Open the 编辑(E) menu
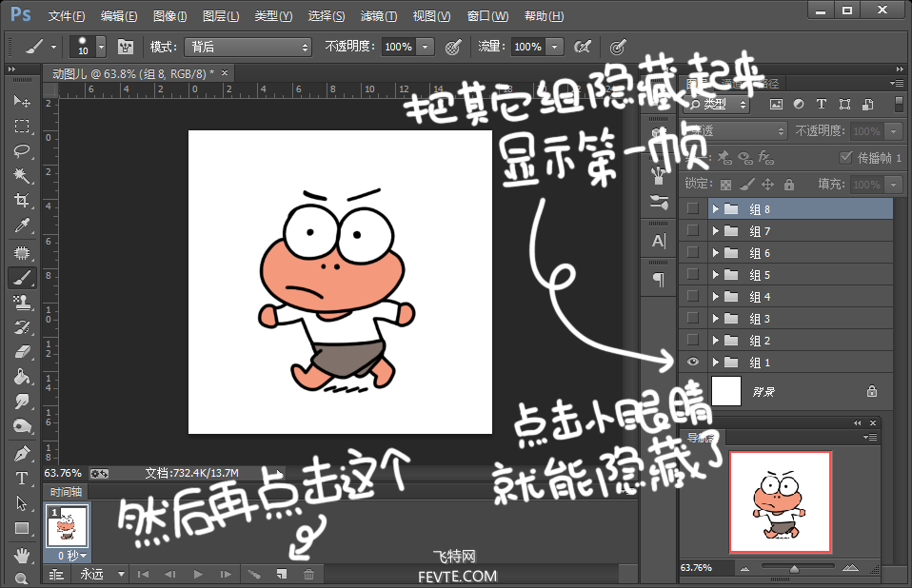 [x=119, y=15]
